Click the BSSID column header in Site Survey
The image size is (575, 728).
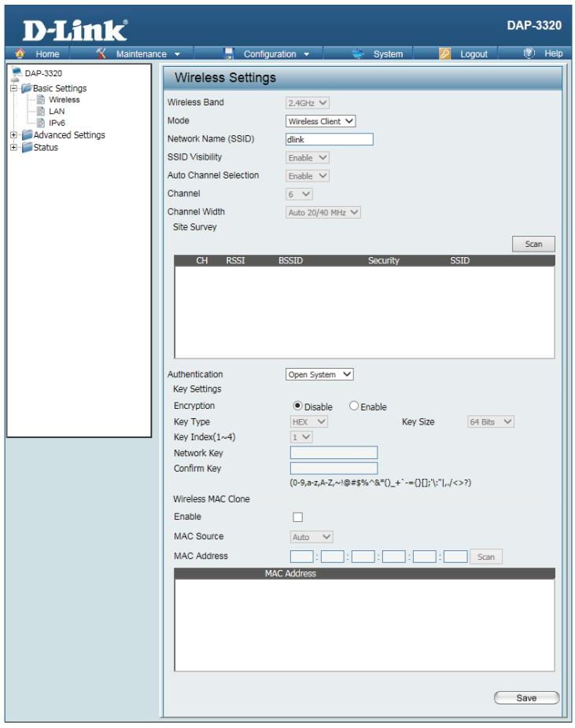pos(290,260)
